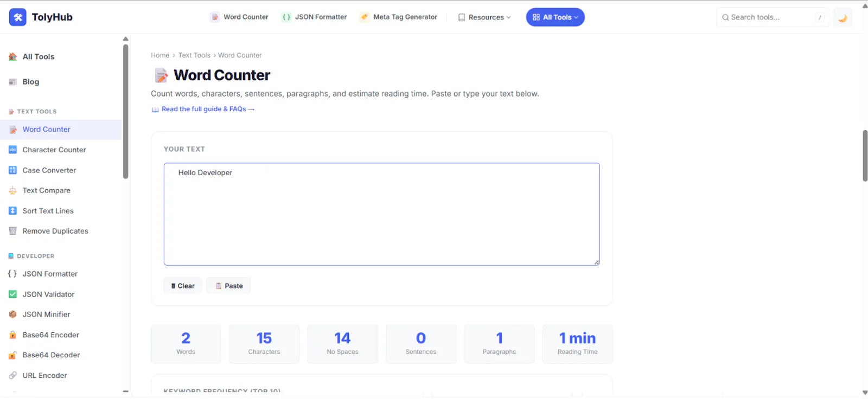Click the TolyHub brand name
The image size is (868, 399).
click(52, 17)
